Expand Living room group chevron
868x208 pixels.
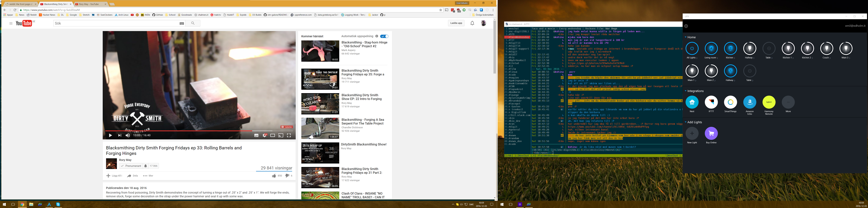point(717,58)
